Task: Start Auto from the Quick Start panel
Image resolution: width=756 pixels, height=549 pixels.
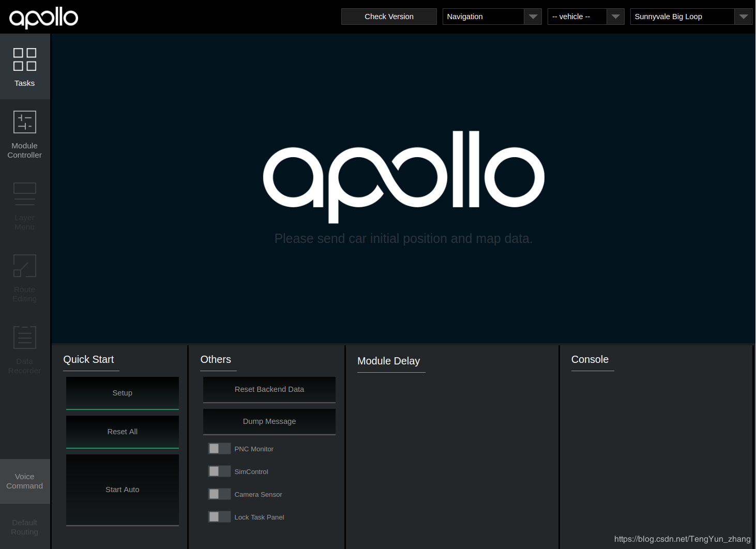Action: click(122, 490)
